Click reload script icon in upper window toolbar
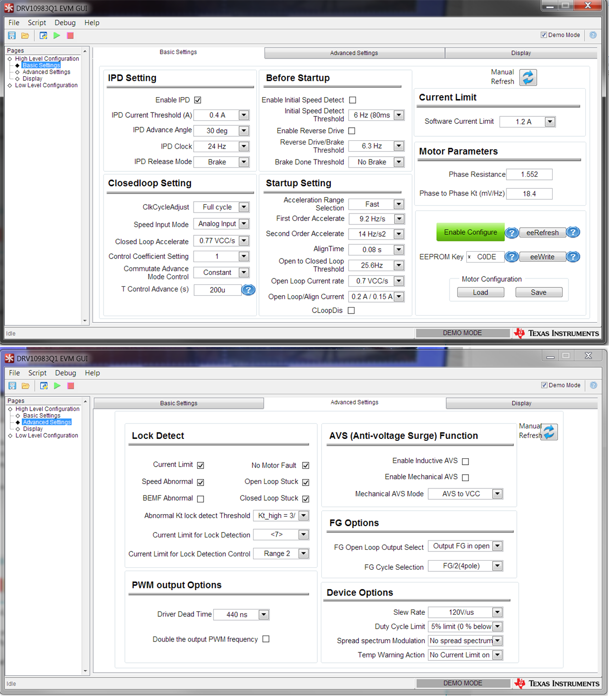 point(44,36)
